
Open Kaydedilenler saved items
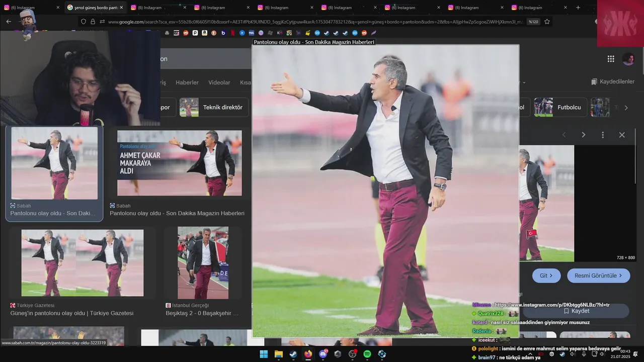coord(613,81)
